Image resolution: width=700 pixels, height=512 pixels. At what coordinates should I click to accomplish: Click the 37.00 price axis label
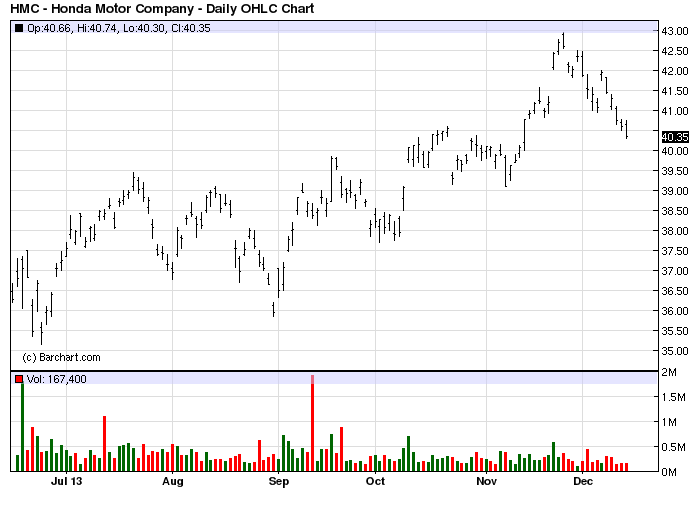pyautogui.click(x=675, y=271)
